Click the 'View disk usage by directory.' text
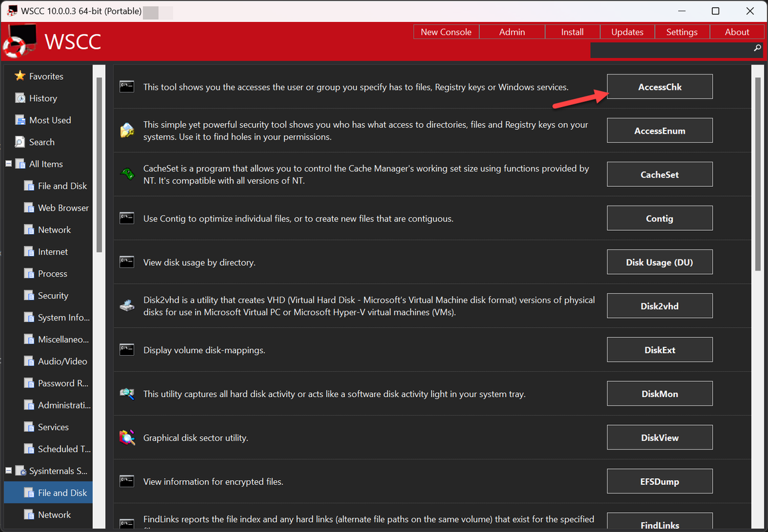This screenshot has width=768, height=532. 200,262
